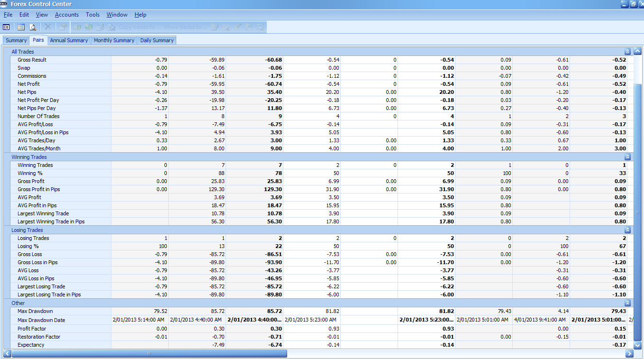Select the Gross Result row label
The image size is (644, 359).
click(32, 60)
